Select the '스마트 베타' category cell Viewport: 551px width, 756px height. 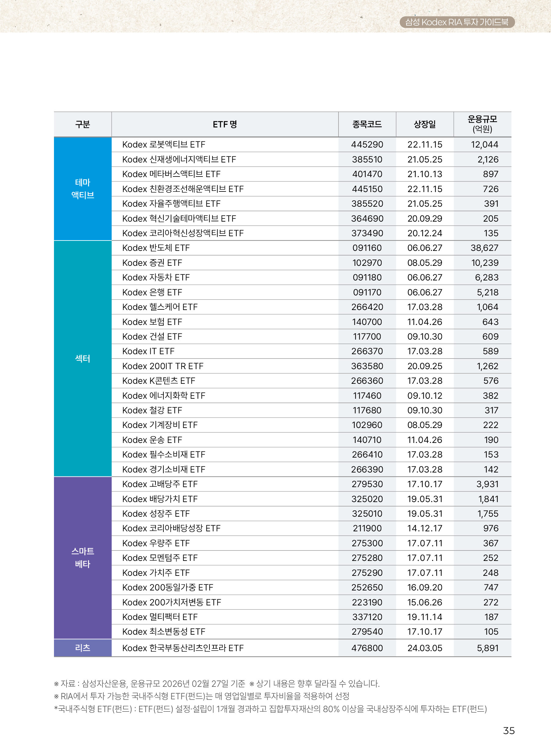(83, 558)
